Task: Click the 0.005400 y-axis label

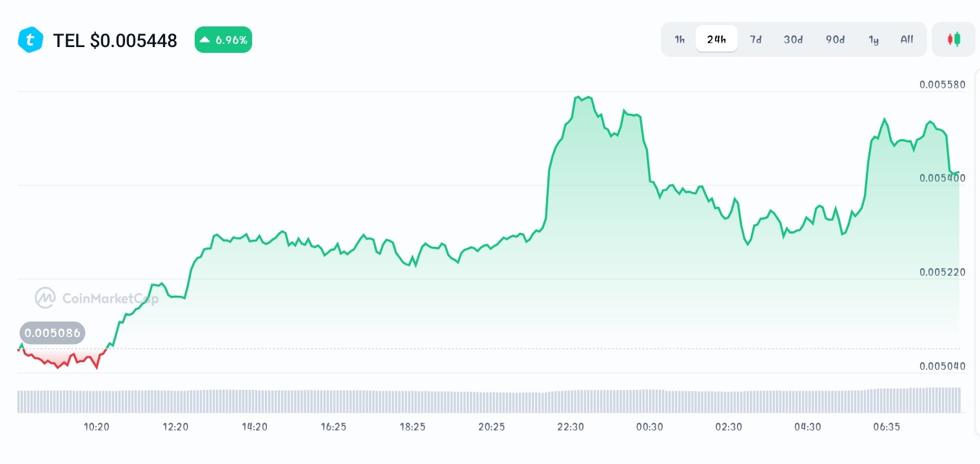Action: click(x=943, y=178)
